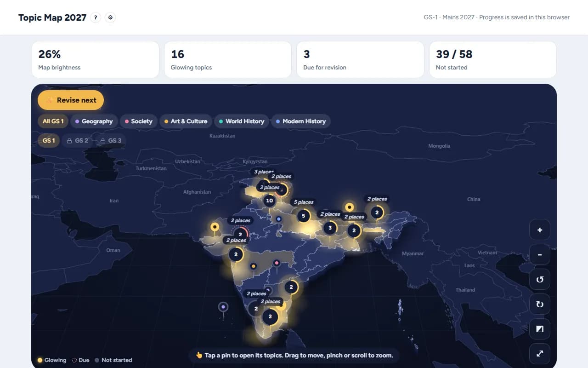Filter topics by Society
The width and height of the screenshot is (588, 368).
coord(139,121)
